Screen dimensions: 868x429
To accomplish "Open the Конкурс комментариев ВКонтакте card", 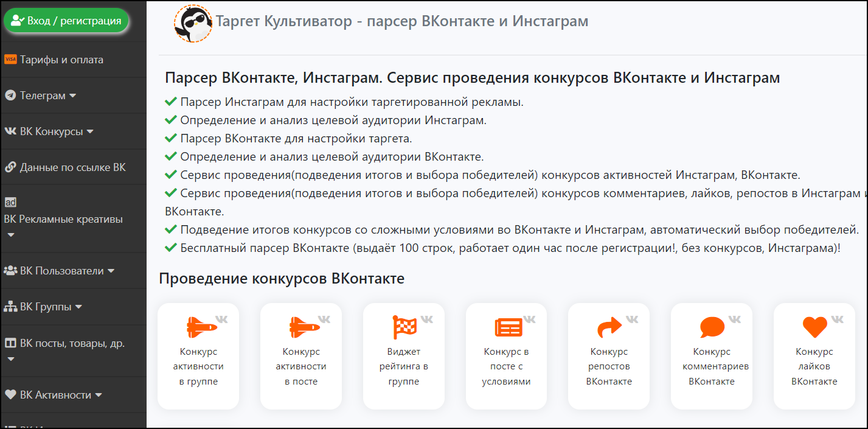I will click(x=712, y=356).
